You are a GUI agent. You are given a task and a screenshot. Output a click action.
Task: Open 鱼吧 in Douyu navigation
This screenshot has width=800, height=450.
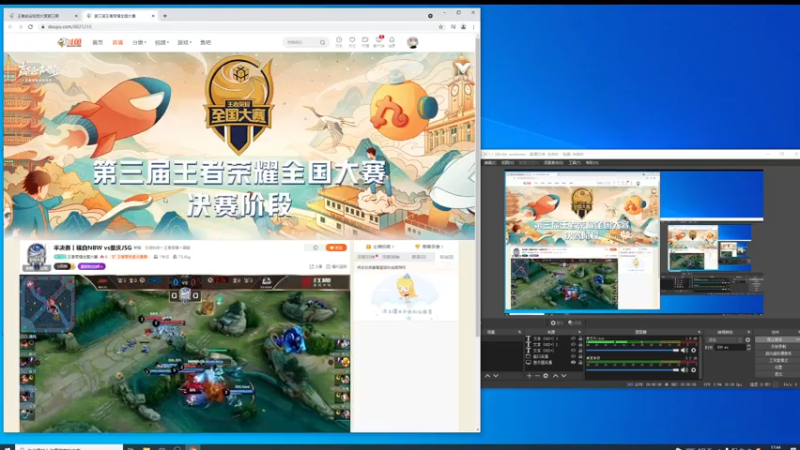pyautogui.click(x=206, y=42)
